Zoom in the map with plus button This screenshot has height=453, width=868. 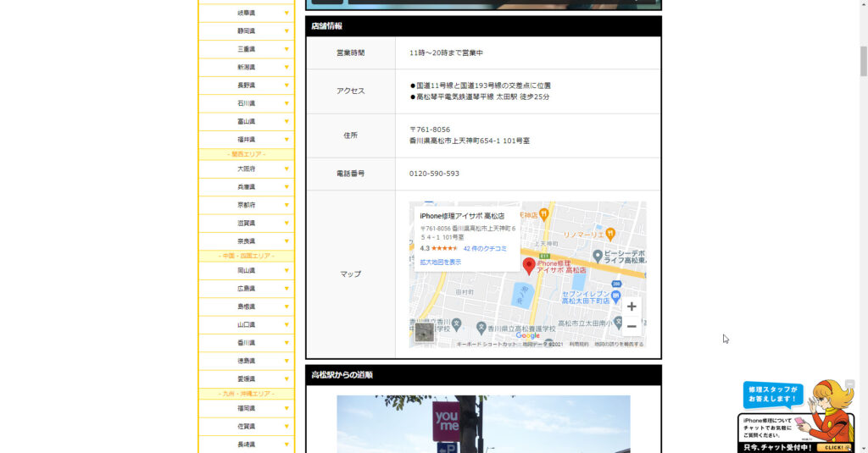[631, 307]
